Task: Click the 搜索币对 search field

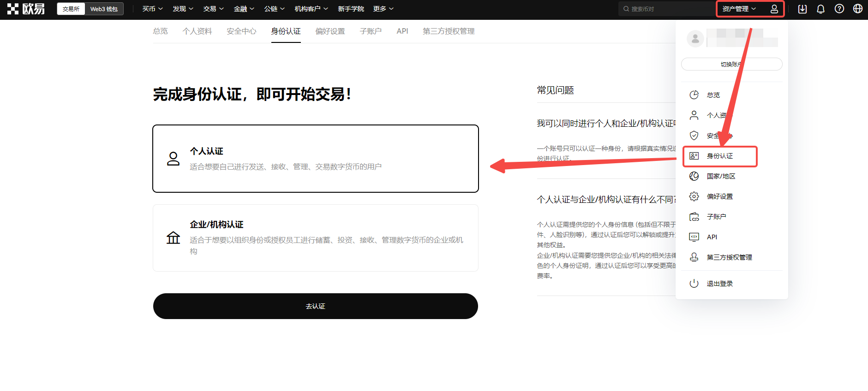Action: tap(667, 9)
